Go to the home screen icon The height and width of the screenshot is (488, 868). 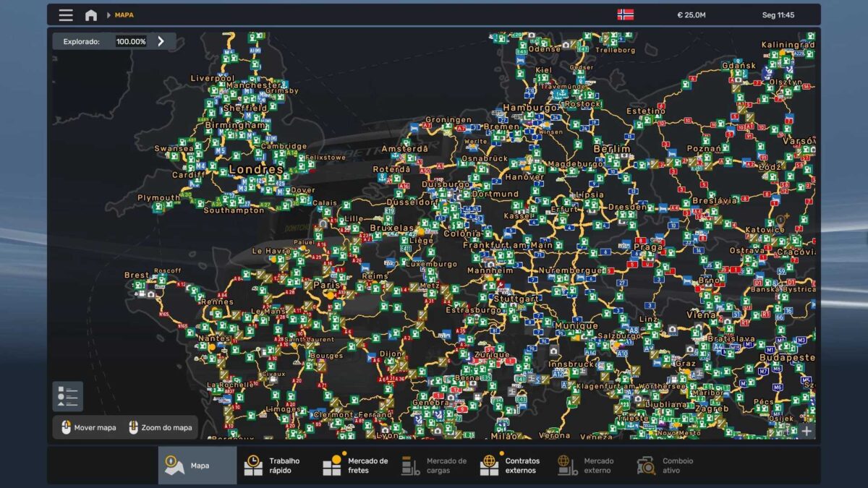tap(91, 15)
